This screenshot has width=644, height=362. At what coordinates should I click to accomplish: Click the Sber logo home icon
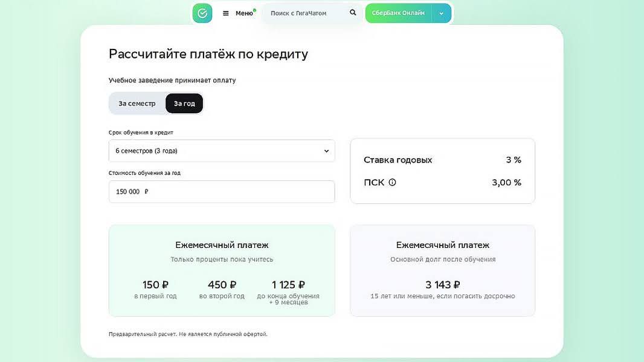coord(202,13)
